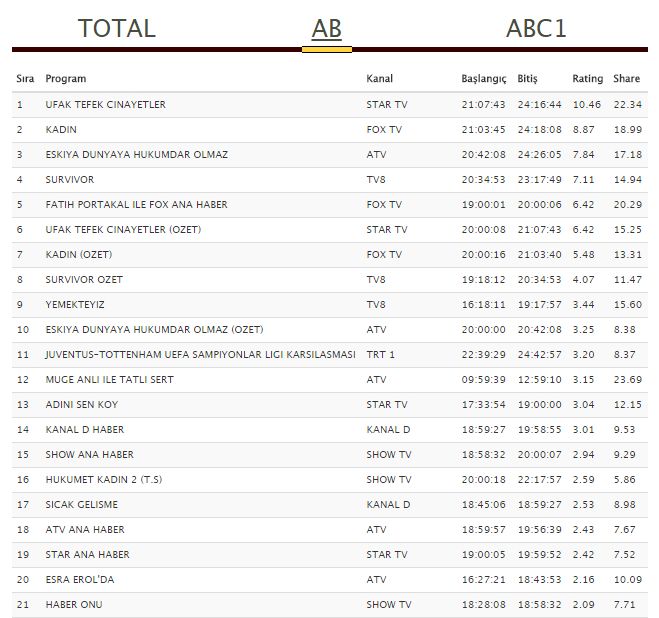
Task: Click end time 19:59:52
Action: tap(540, 555)
